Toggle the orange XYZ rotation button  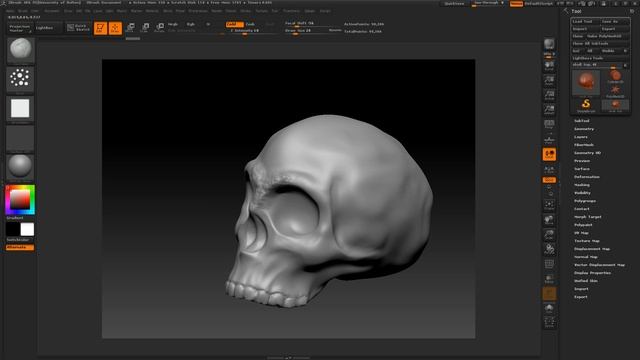[549, 180]
